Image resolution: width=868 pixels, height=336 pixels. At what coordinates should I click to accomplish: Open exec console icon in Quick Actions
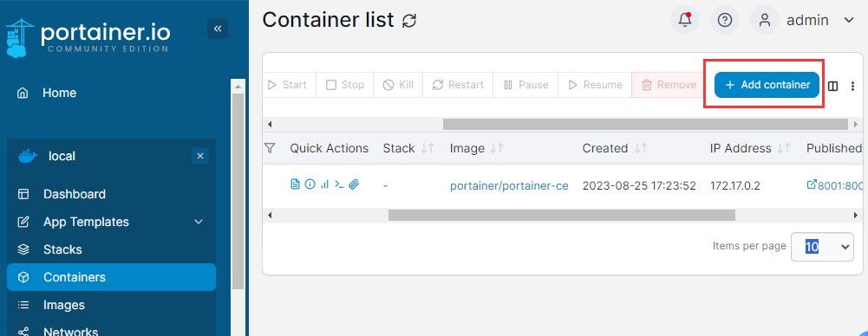[339, 184]
